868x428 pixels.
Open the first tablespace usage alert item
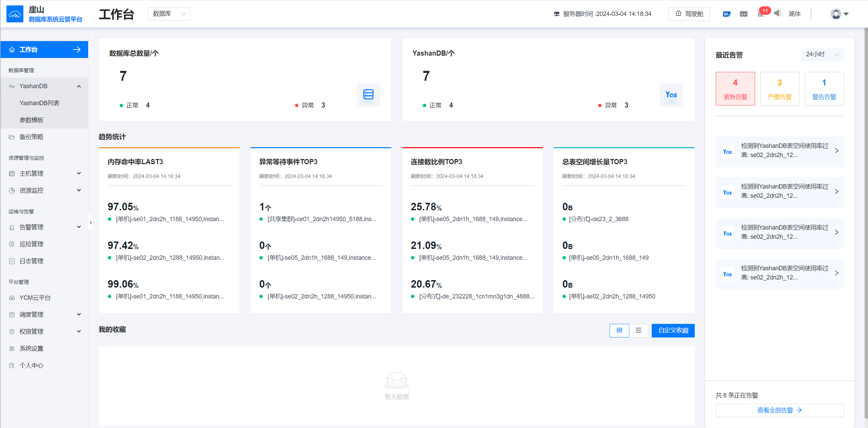tap(779, 151)
